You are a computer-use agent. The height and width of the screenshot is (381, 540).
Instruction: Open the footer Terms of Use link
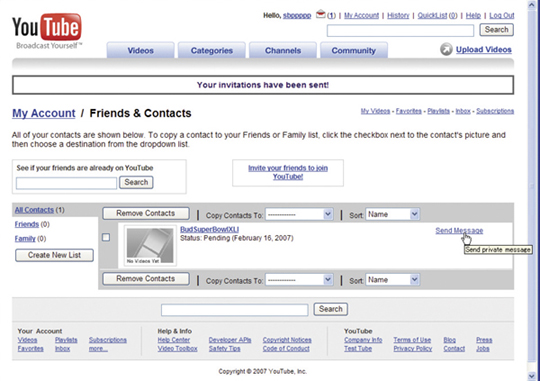[x=412, y=340]
